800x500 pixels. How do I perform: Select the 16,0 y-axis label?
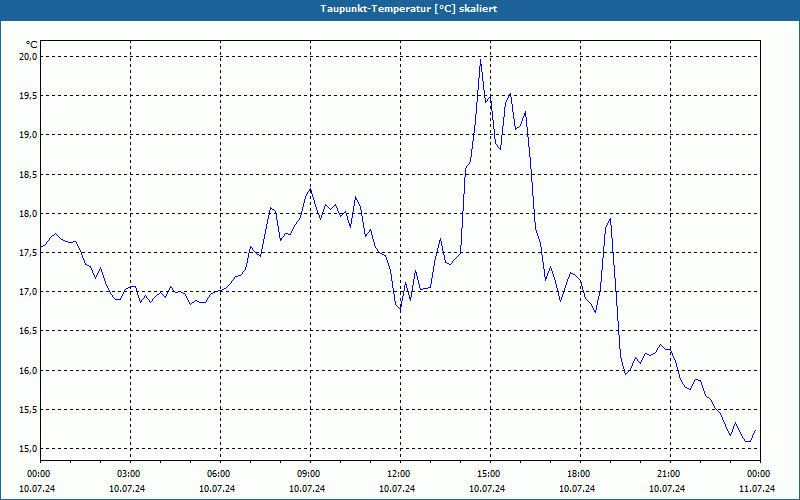click(28, 370)
